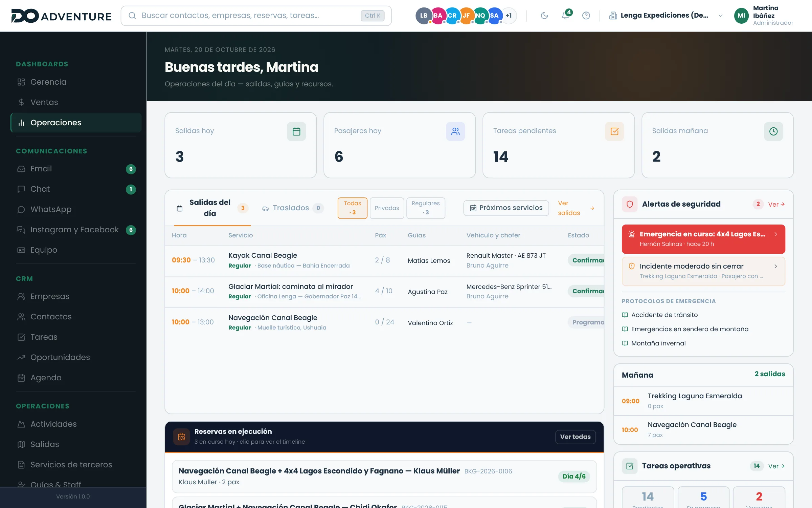Switch to the Traslados tab
This screenshot has height=508, width=812.
pyautogui.click(x=293, y=208)
